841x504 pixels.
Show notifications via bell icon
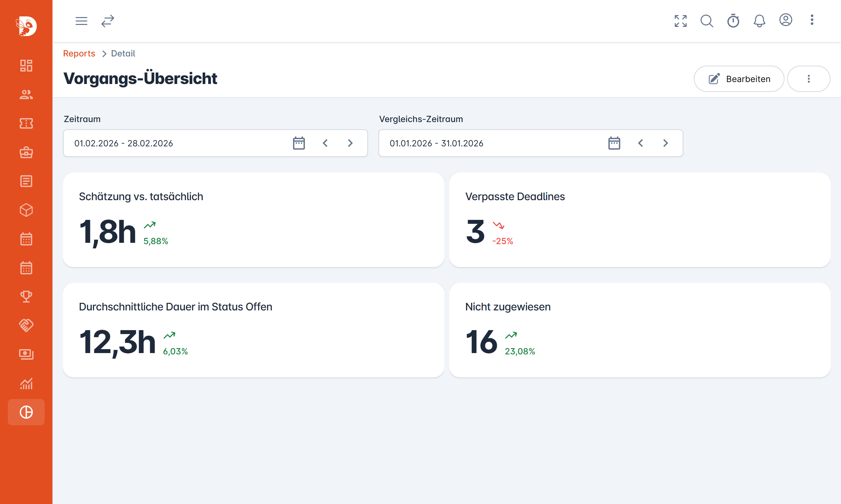pyautogui.click(x=759, y=21)
